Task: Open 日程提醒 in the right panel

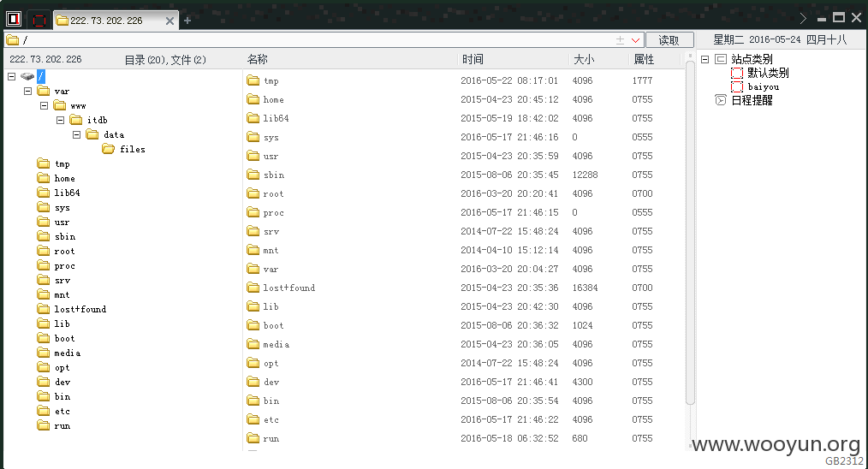Action: 752,100
